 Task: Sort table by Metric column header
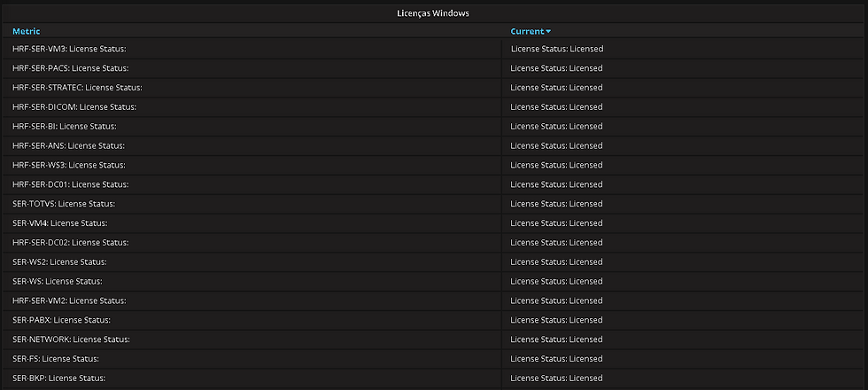(26, 31)
